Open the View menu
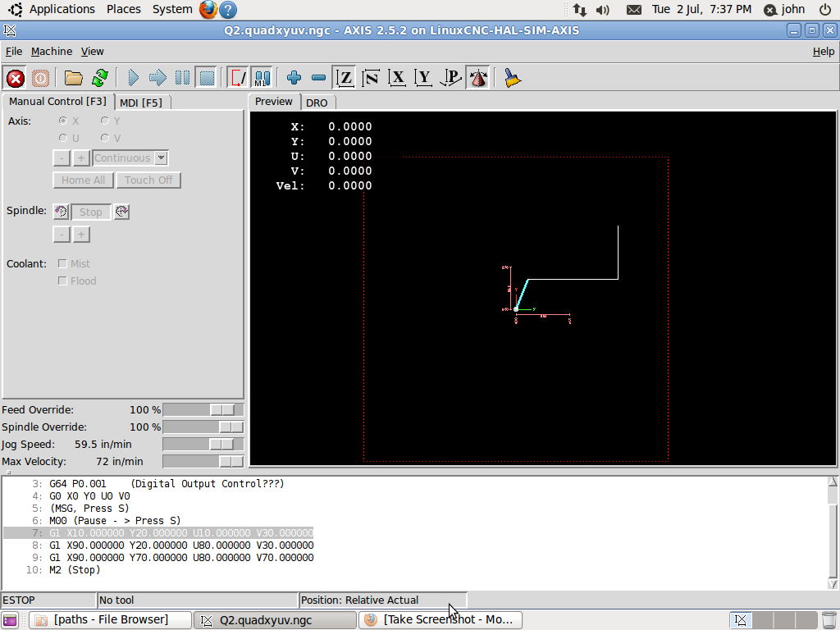 [x=92, y=52]
